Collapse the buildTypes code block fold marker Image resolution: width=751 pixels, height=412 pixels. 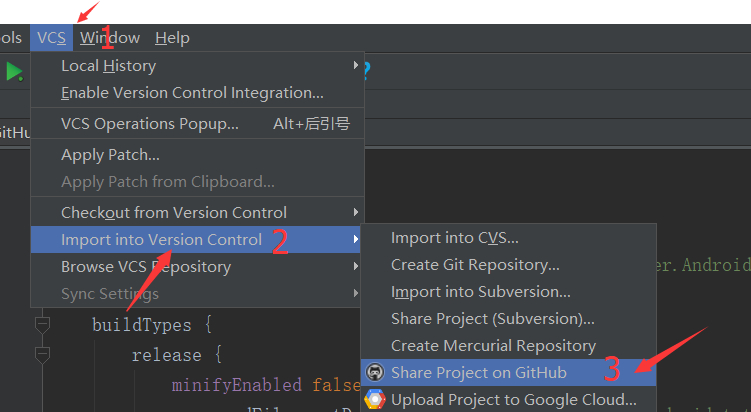click(42, 324)
